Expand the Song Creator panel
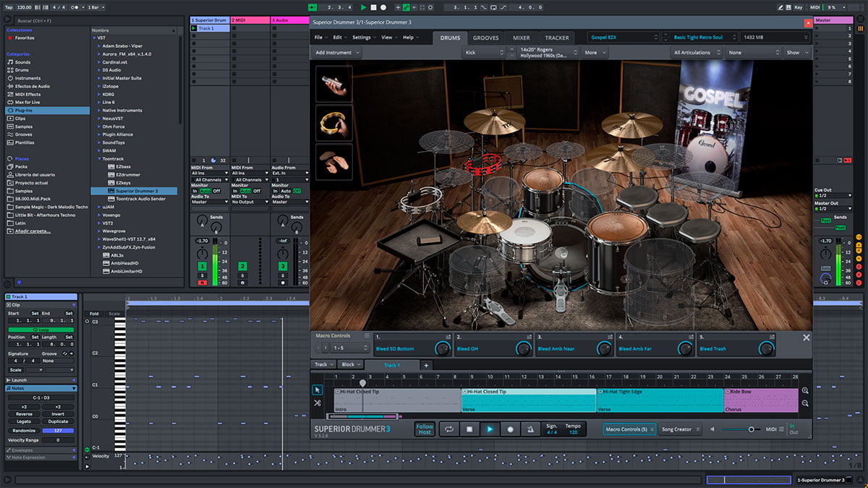Viewport: 868px width, 488px height. (x=681, y=429)
